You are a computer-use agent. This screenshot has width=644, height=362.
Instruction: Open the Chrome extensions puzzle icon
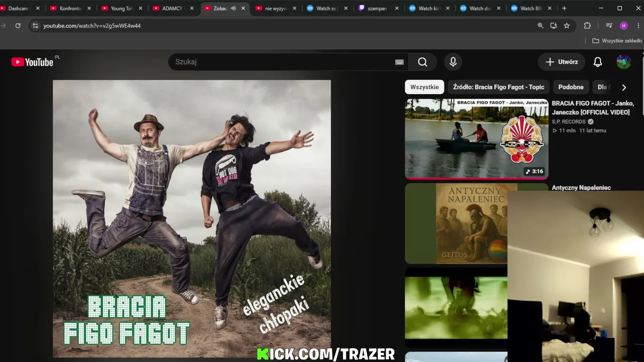tap(587, 26)
